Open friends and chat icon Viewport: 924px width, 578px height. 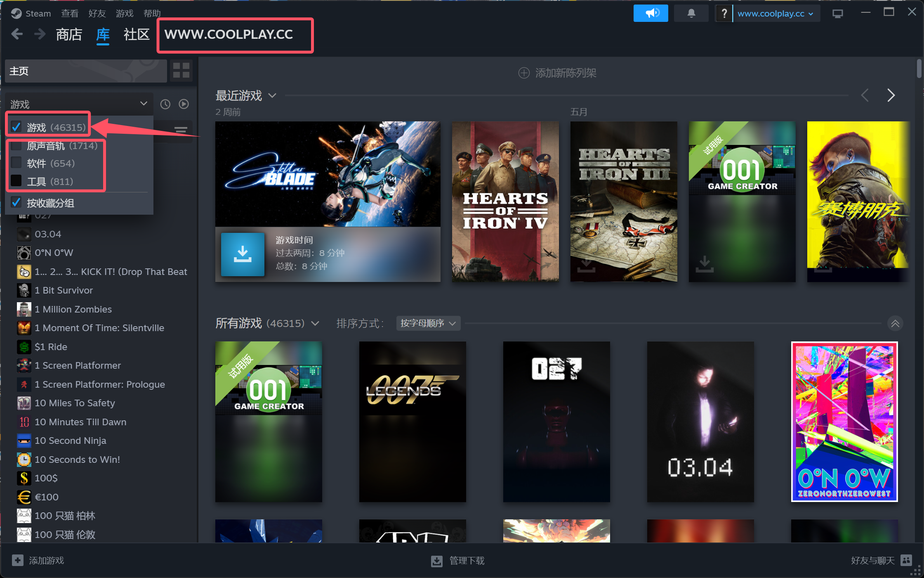(x=906, y=560)
